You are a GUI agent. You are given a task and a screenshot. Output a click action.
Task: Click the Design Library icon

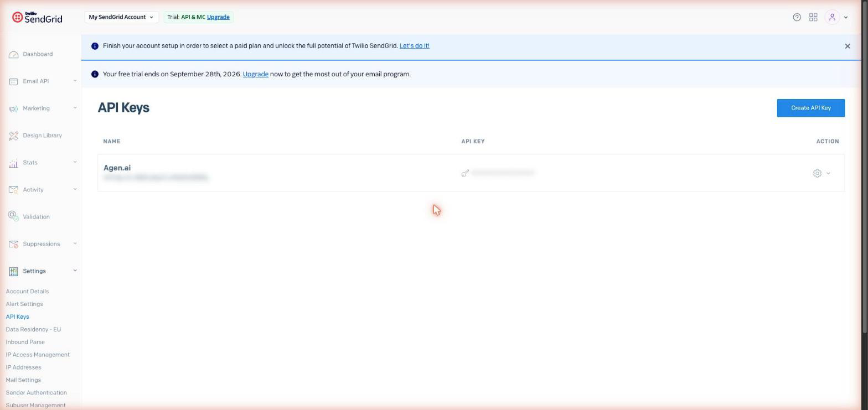tap(14, 136)
